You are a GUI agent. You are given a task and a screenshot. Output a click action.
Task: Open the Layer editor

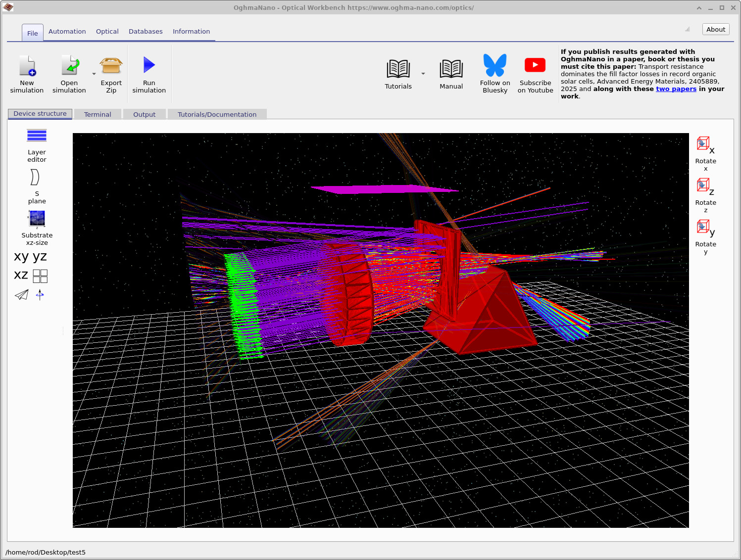tap(37, 136)
